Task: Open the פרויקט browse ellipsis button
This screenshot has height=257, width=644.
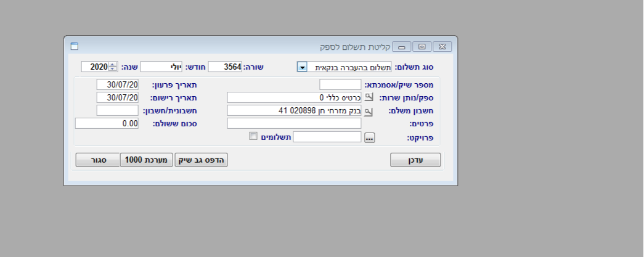Action: click(x=369, y=137)
